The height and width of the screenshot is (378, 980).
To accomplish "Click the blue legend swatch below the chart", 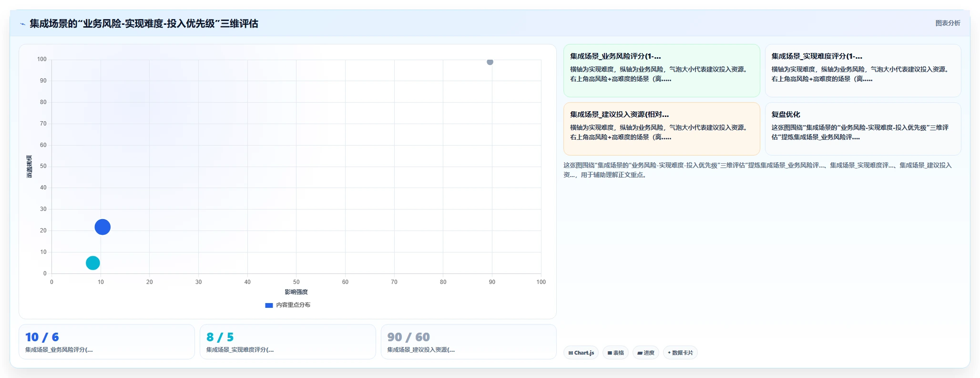I will (x=269, y=305).
